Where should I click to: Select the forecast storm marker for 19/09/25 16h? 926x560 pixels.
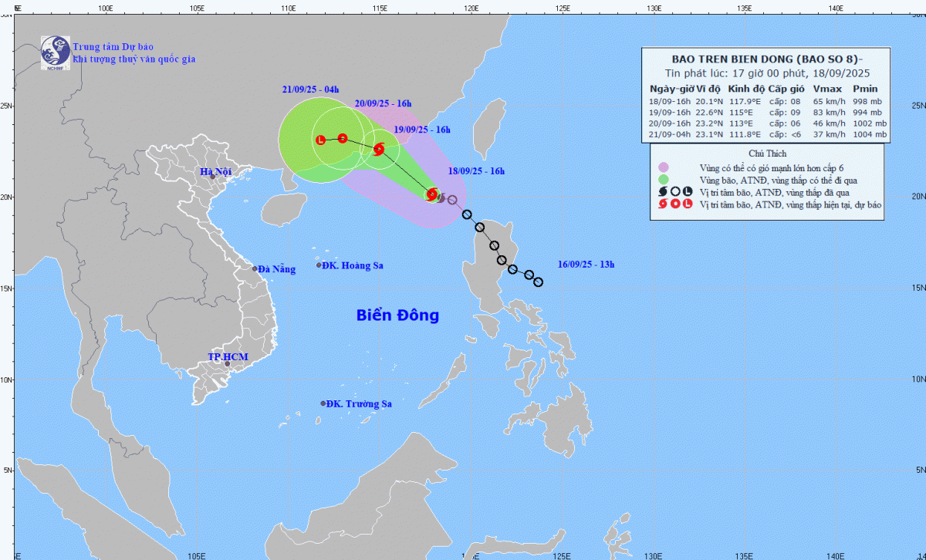[x=378, y=149]
